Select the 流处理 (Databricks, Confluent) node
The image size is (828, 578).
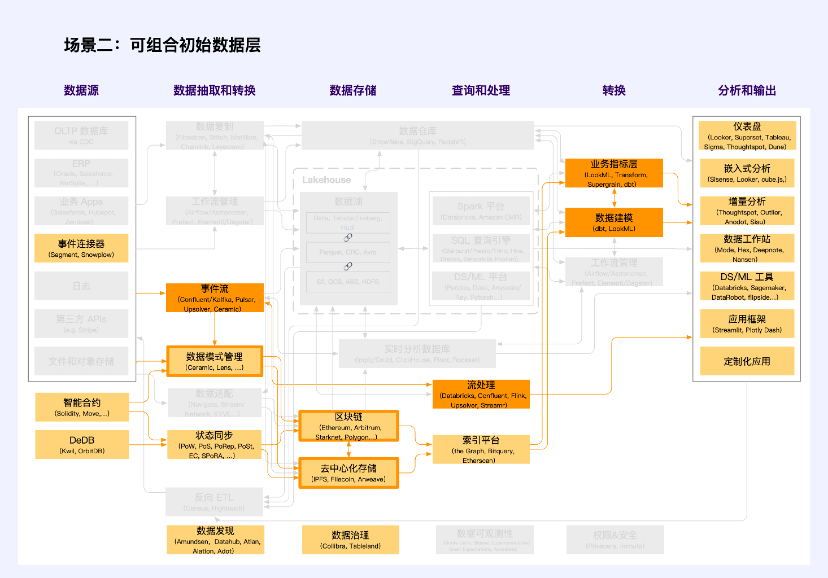tap(481, 393)
